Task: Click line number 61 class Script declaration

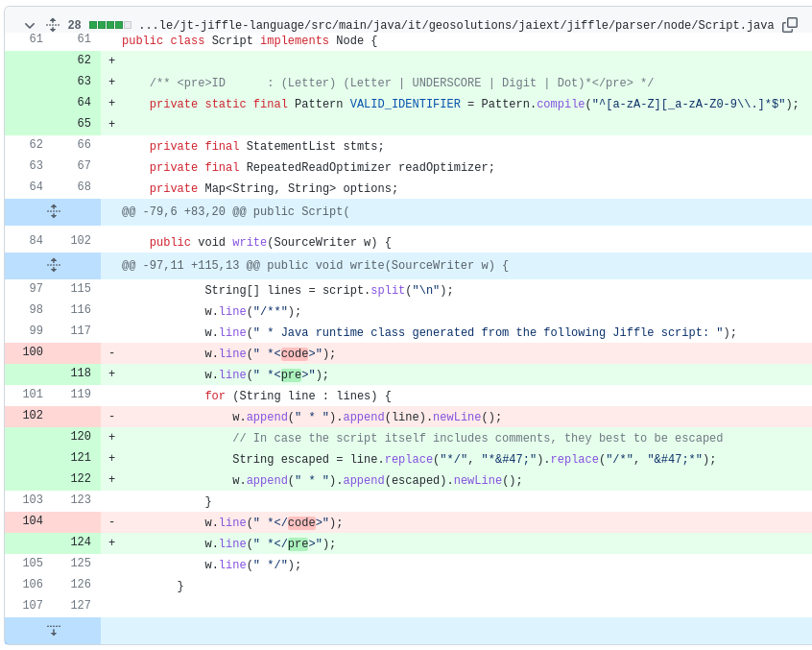Action: [84, 38]
